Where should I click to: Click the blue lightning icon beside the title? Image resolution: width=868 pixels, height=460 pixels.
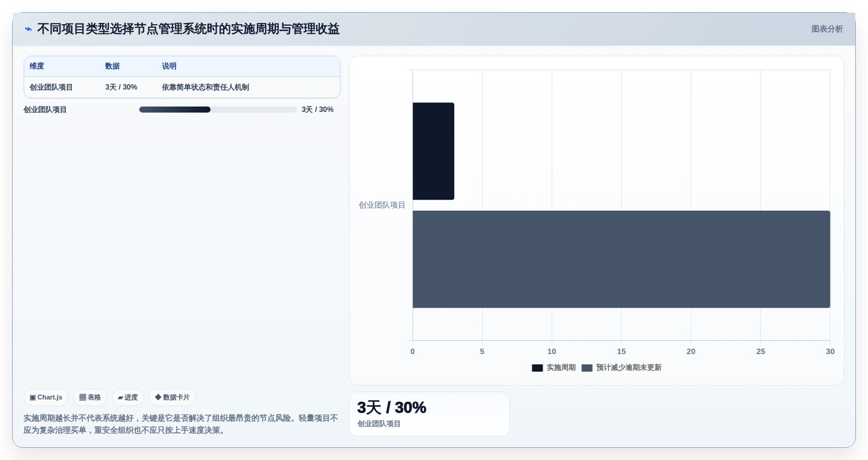(x=28, y=29)
